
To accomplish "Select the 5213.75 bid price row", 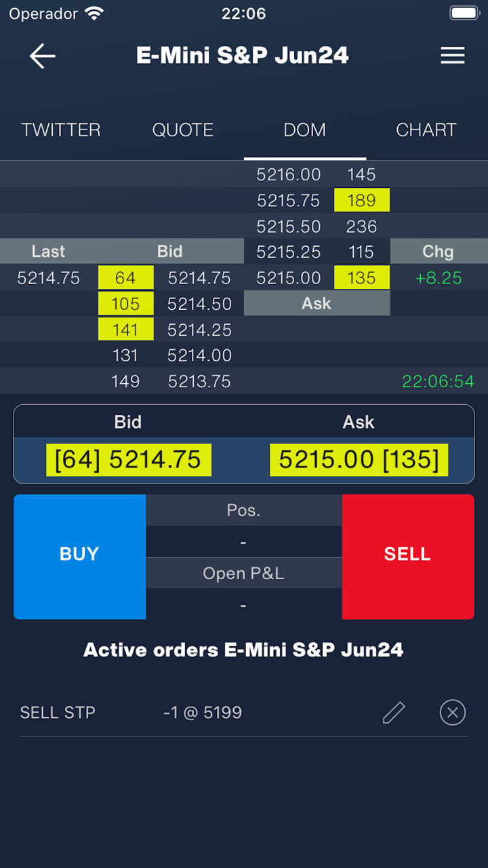I will (199, 382).
